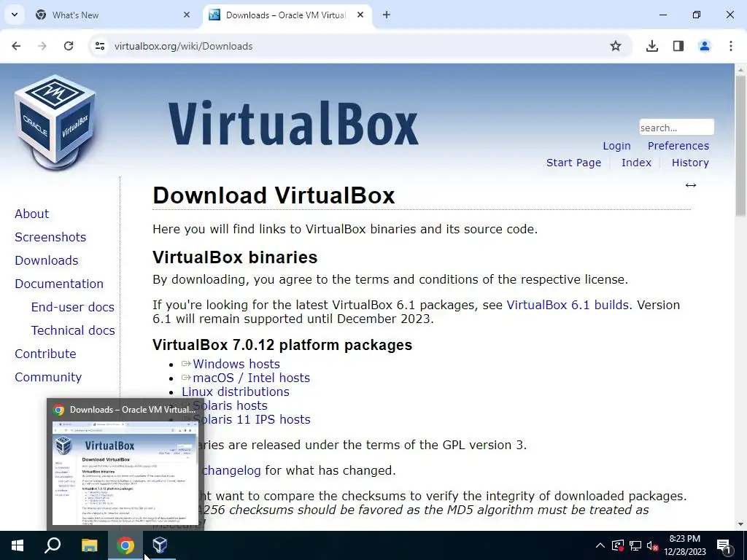The width and height of the screenshot is (747, 560).
Task: Click the wide-view double arrow icon
Action: pyautogui.click(x=690, y=185)
